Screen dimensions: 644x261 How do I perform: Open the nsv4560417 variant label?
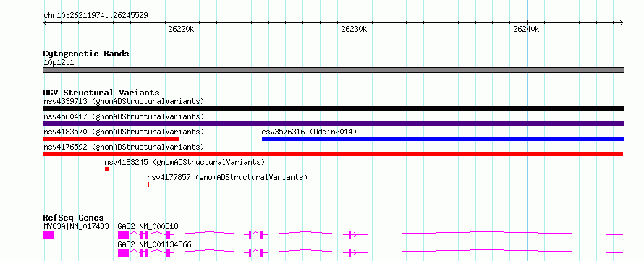tap(124, 116)
